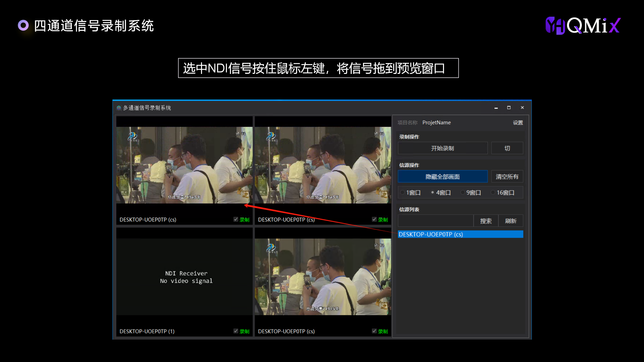Open 设置 in the project header

coord(518,123)
